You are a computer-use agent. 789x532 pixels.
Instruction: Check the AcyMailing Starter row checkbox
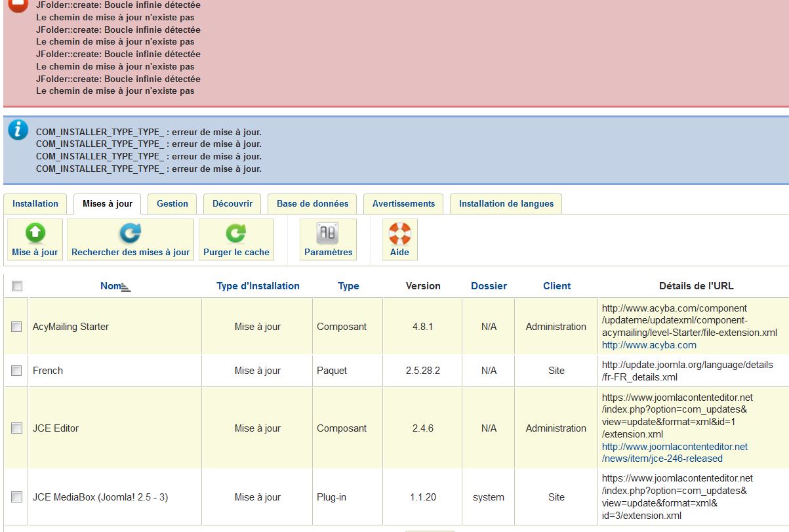tap(17, 327)
